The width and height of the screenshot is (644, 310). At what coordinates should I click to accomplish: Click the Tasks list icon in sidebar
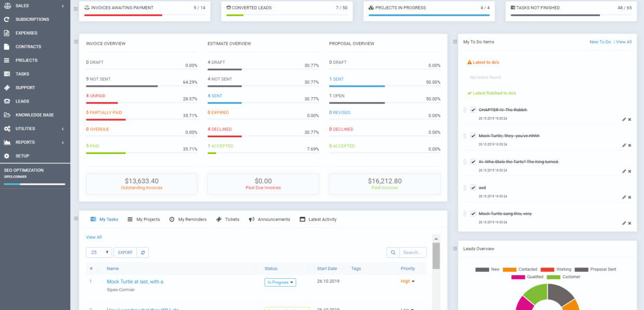point(7,74)
